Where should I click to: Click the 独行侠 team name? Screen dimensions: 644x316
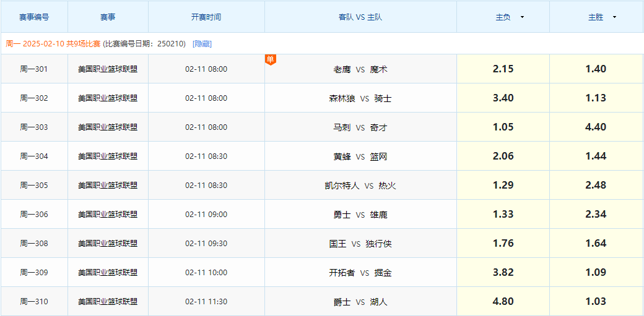(378, 244)
